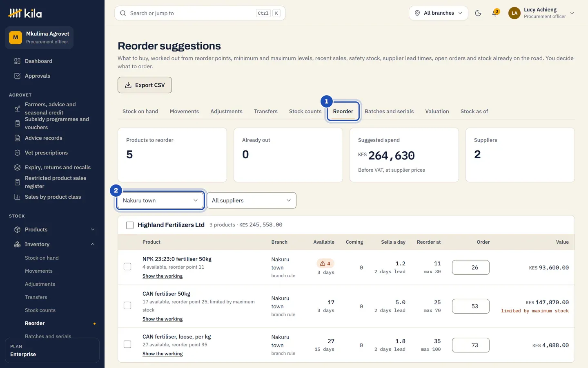Show the working for CAN fertiliser 50kg

point(163,319)
